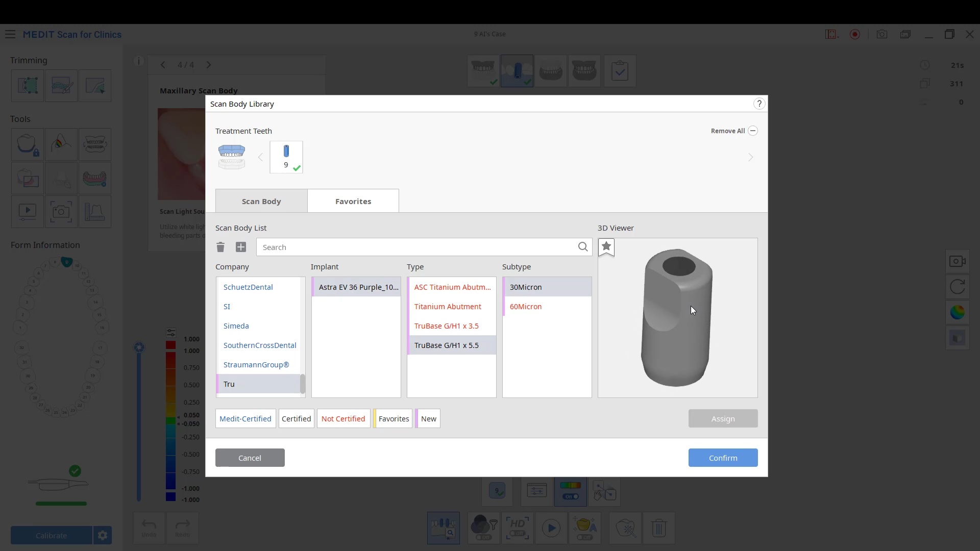Select Simeda company

[x=258, y=326]
